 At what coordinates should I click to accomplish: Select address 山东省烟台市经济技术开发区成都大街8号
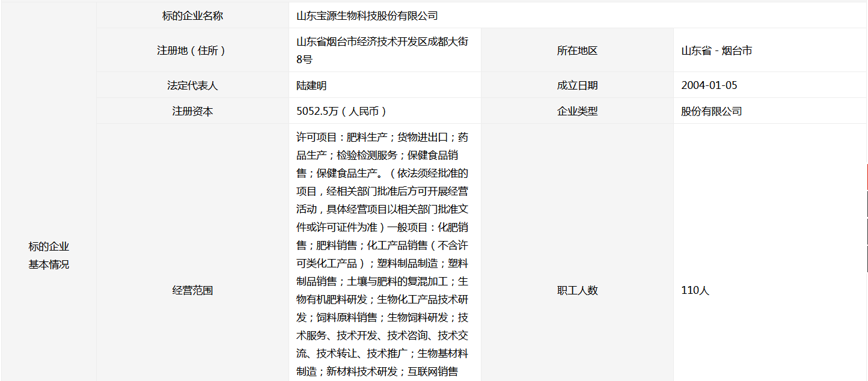[382, 50]
